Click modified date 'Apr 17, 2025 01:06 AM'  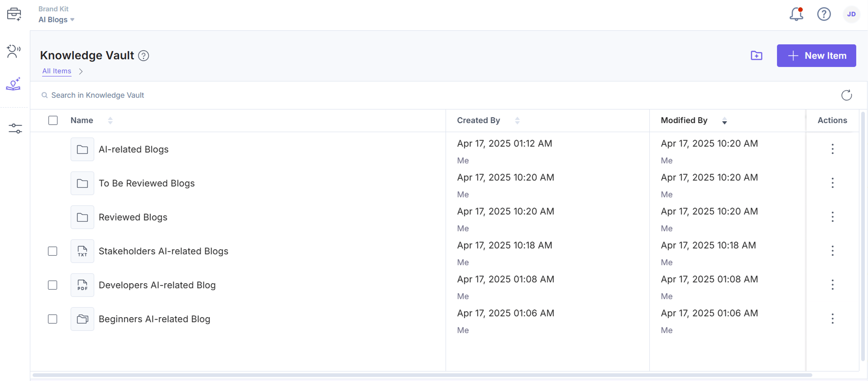tap(709, 313)
